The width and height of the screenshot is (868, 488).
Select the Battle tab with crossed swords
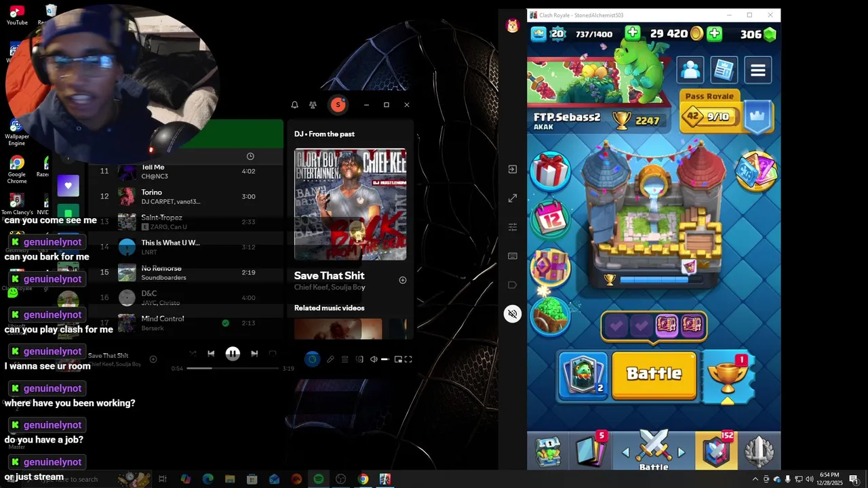click(654, 451)
